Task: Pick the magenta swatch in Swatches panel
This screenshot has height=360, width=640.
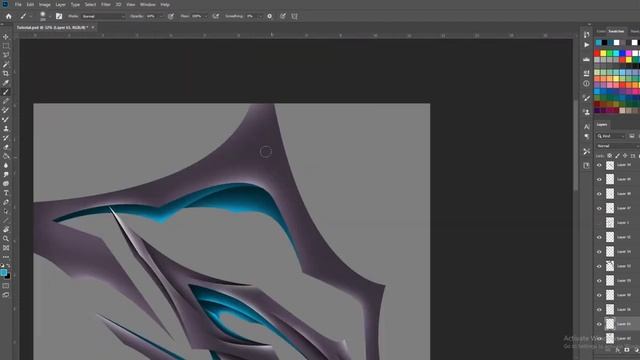Action: point(629,53)
